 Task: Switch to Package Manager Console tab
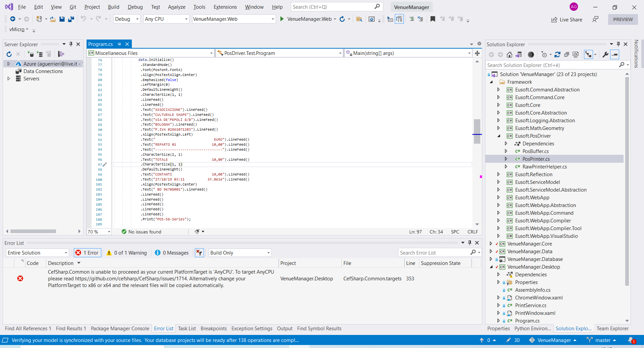pos(120,329)
